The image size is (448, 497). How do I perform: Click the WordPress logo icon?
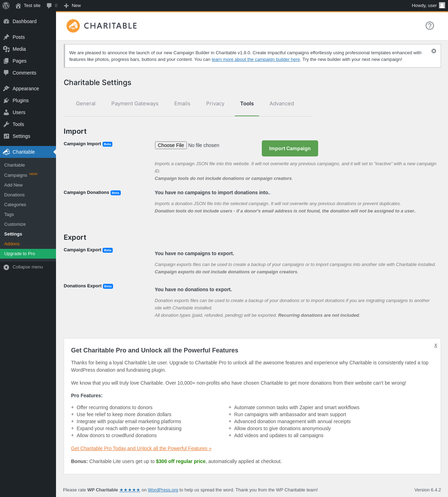pos(6,6)
